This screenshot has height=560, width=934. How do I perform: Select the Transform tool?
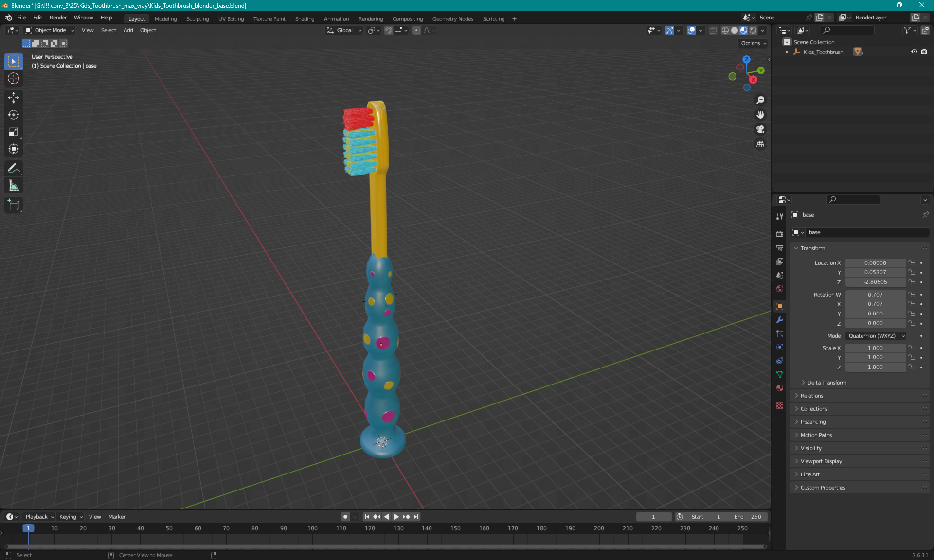point(14,149)
